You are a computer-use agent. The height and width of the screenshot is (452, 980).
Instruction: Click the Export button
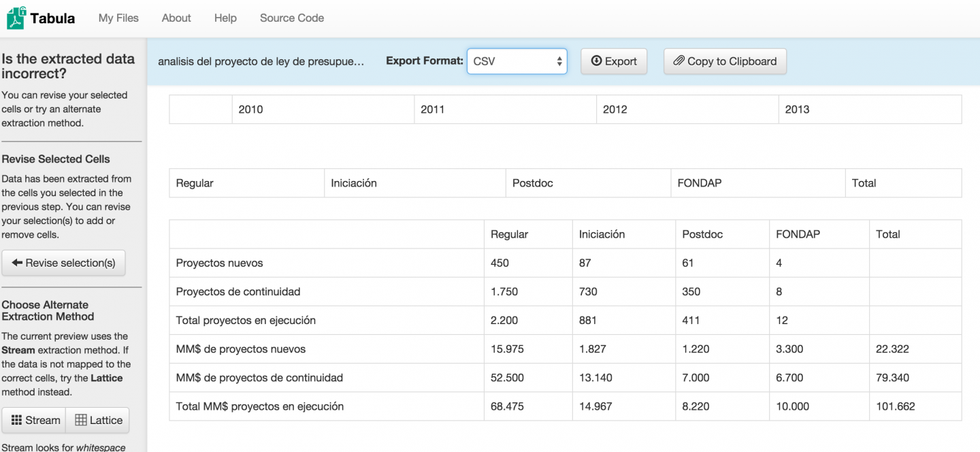point(613,61)
